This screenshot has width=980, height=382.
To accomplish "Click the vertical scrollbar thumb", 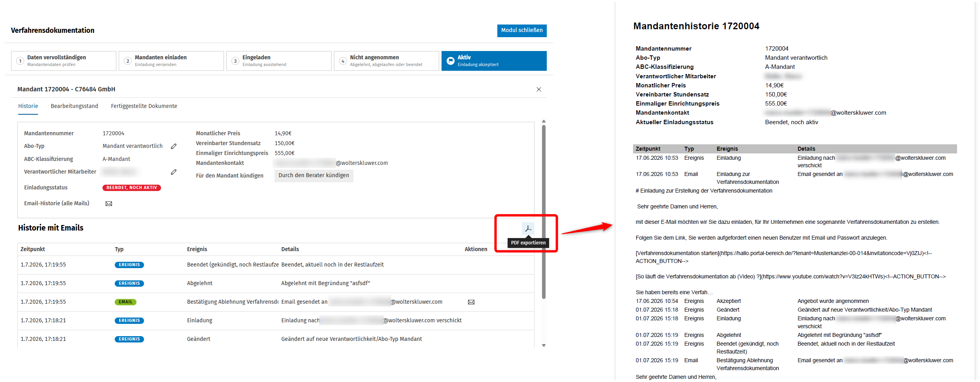I will 544,212.
